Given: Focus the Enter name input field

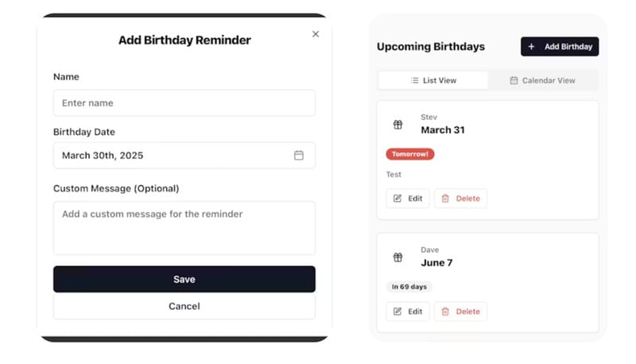Looking at the screenshot, I should tap(184, 103).
